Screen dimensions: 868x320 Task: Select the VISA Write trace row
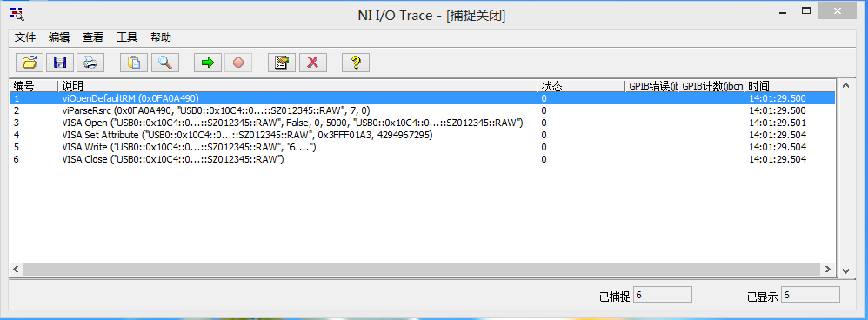pos(422,147)
